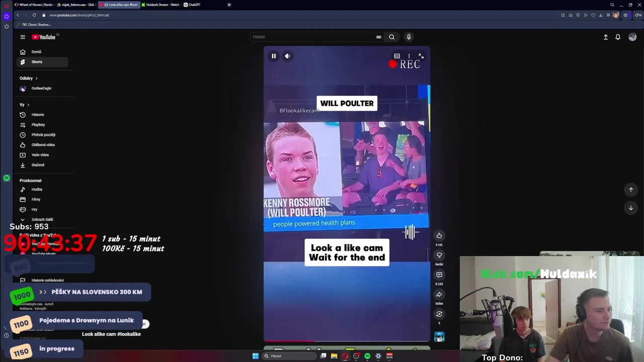Reload the page in the browser

coord(34,15)
